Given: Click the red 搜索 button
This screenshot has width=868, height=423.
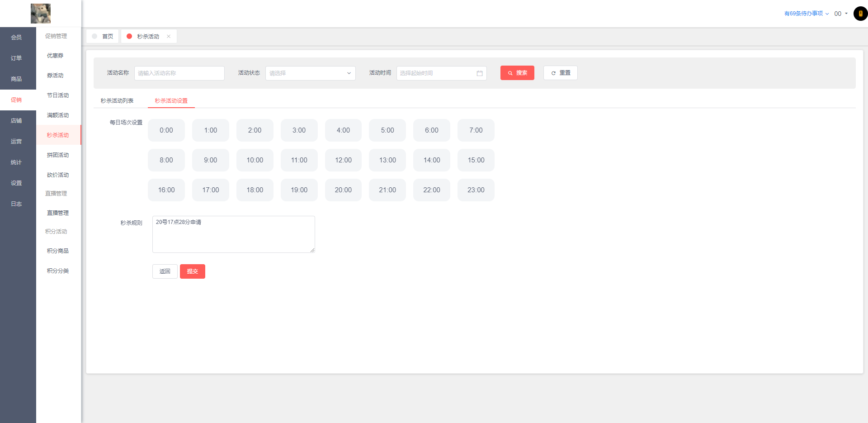Looking at the screenshot, I should (x=517, y=73).
